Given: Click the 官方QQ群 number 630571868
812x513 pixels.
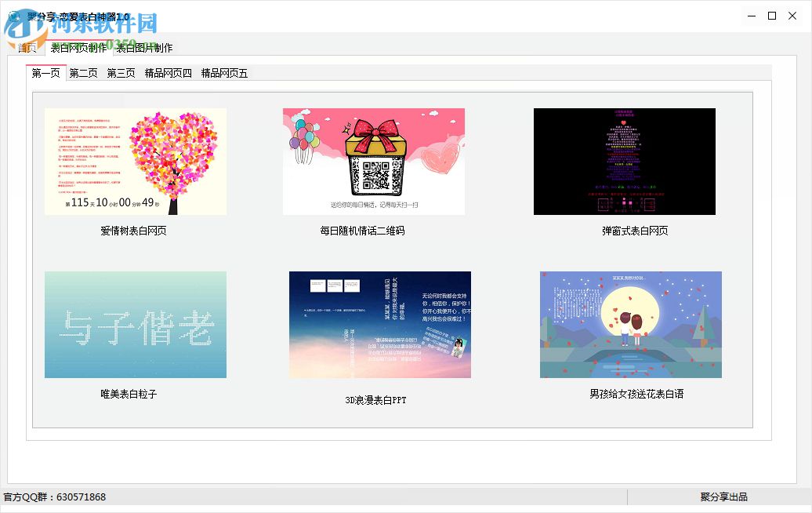Looking at the screenshot, I should (55, 496).
